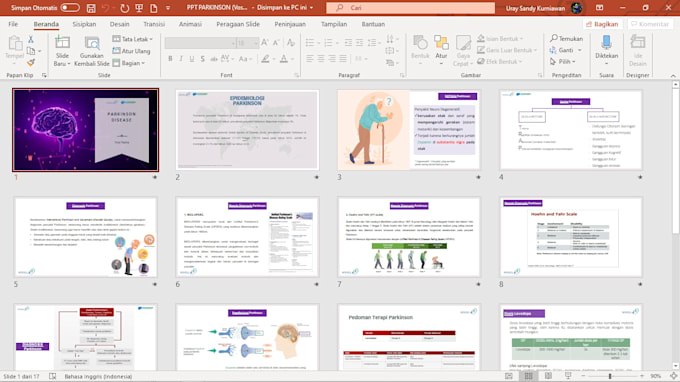Open quick access toolbar customize arrow
Screen dimensions: 680x382
[x=168, y=8]
